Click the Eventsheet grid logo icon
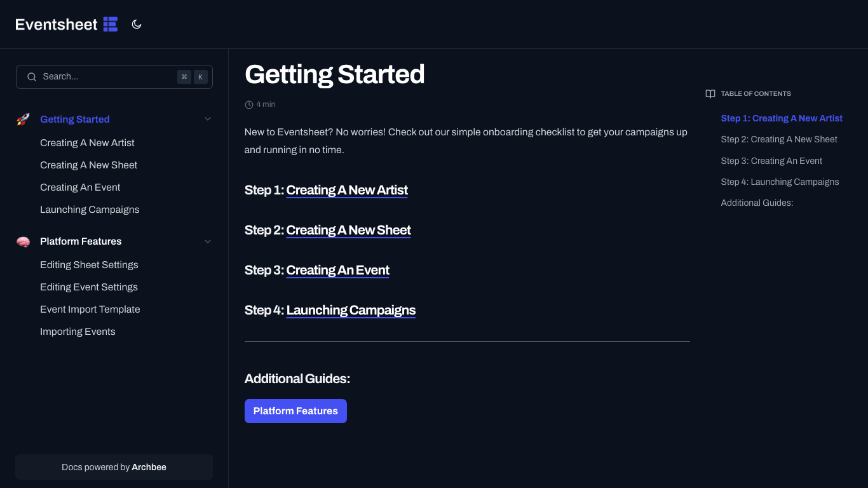Image resolution: width=868 pixels, height=488 pixels. 109,24
